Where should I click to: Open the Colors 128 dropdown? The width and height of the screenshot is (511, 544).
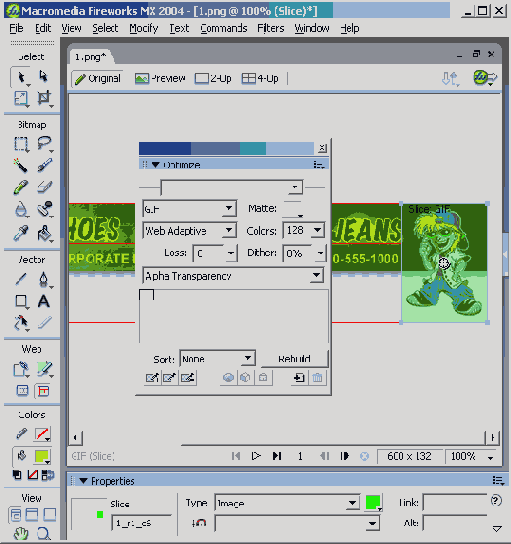(304, 230)
